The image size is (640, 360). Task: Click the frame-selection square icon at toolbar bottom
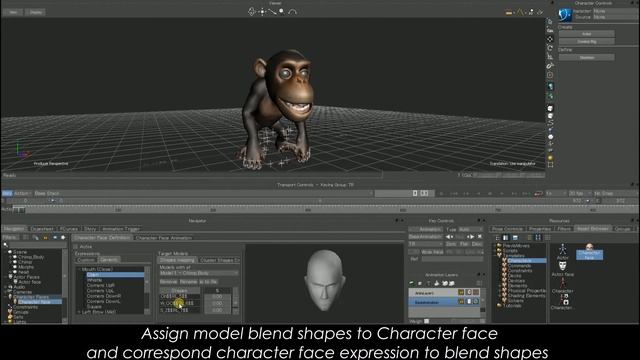coord(550,164)
